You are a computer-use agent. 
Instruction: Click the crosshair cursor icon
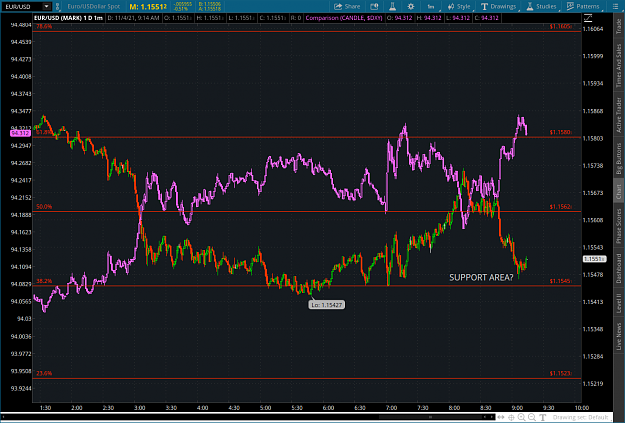pyautogui.click(x=511, y=417)
